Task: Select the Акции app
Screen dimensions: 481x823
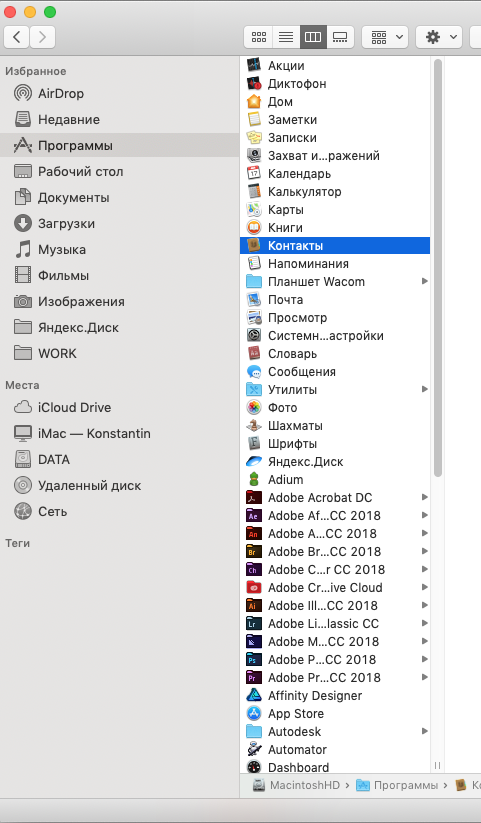Action: tap(335, 66)
